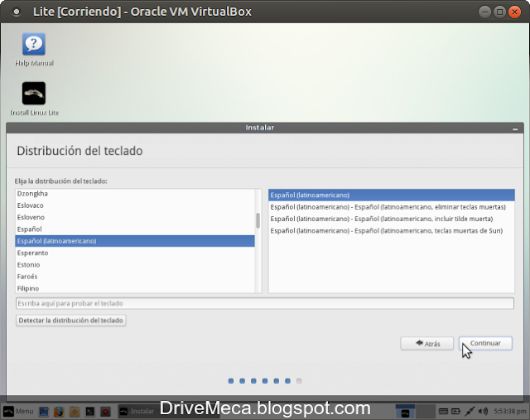The image size is (530, 420).
Task: Select Faroés in the layout list
Action: 135,277
